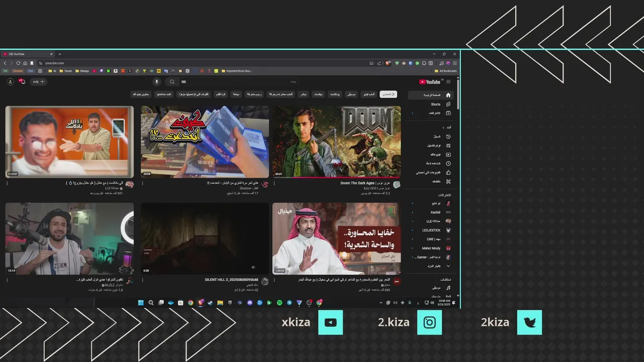
Task: Click the share icon in the address bar
Action: 379,63
